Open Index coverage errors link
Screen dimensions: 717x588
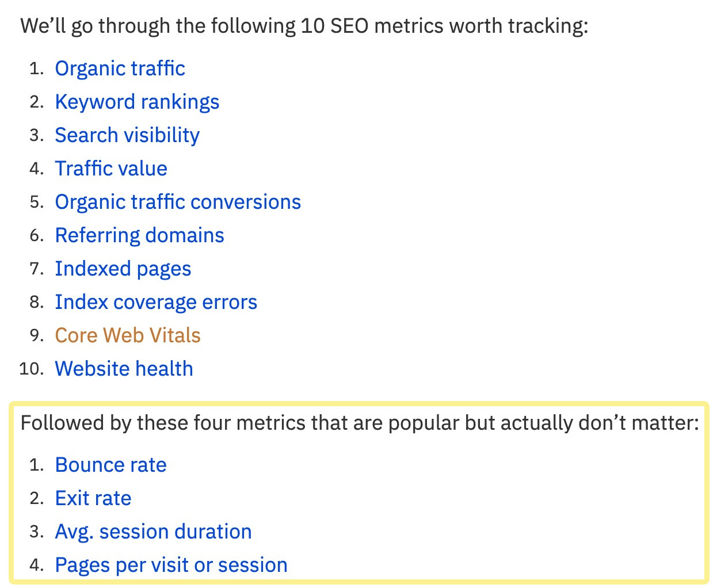(x=156, y=302)
